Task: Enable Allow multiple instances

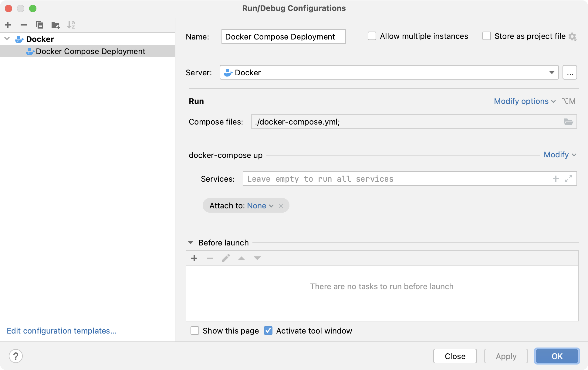Action: [372, 36]
